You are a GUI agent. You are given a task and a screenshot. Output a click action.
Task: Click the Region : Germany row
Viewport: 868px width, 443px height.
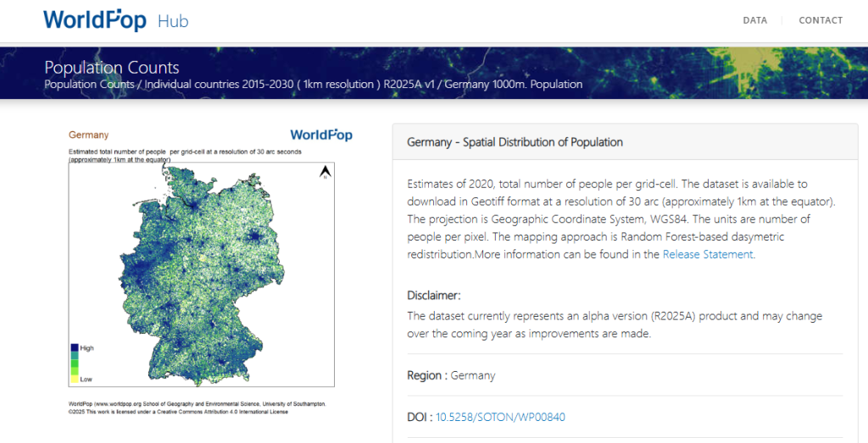coord(451,375)
